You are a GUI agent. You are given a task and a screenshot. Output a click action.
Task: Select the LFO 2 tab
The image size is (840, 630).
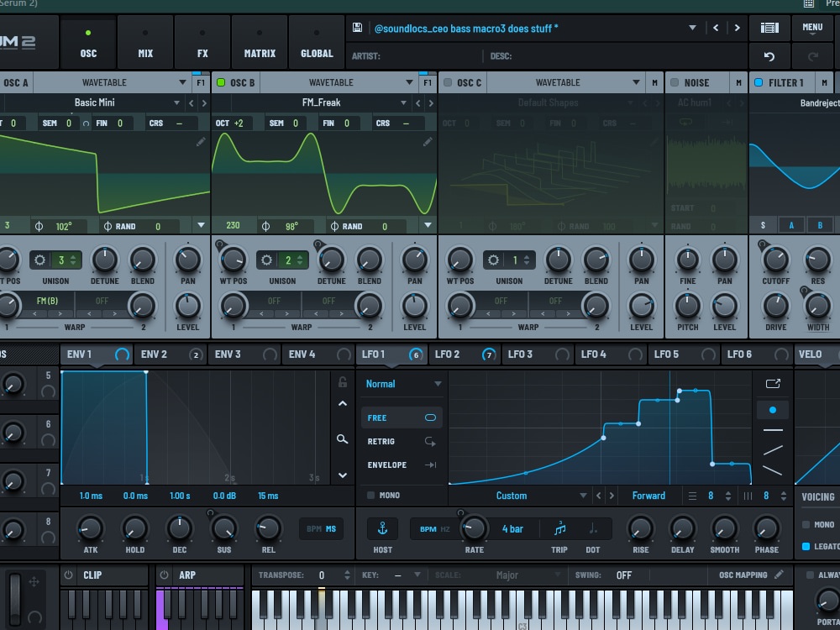(x=465, y=354)
